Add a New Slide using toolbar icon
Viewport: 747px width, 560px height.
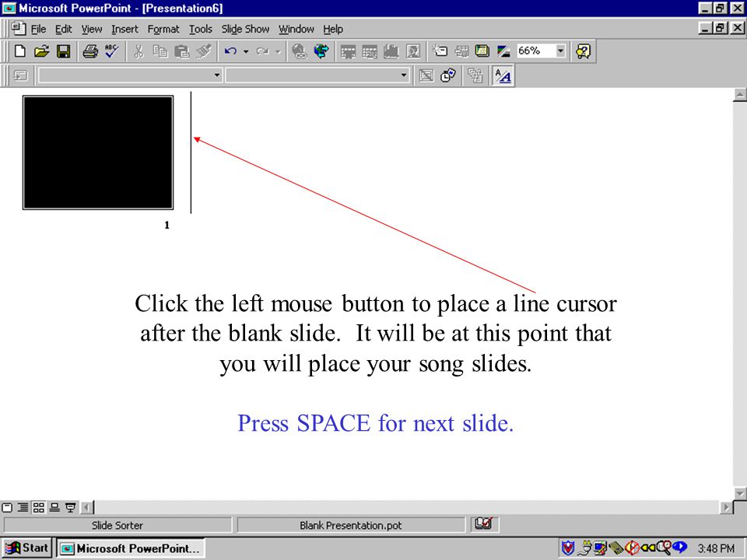tap(439, 51)
